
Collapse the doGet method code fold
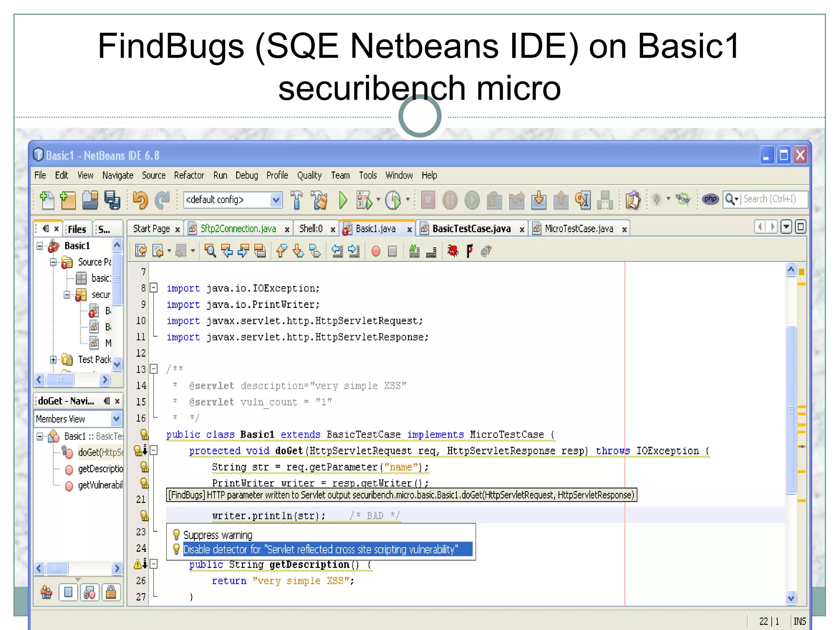pyautogui.click(x=154, y=451)
